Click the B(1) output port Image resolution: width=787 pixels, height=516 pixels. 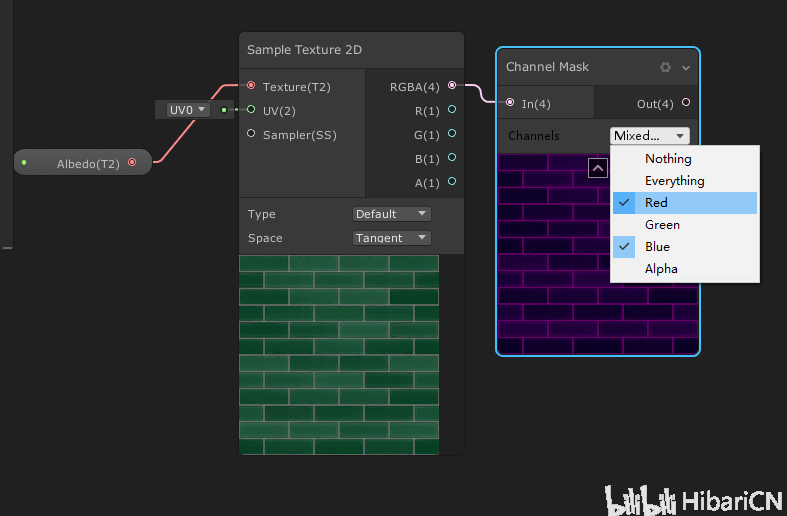click(452, 158)
